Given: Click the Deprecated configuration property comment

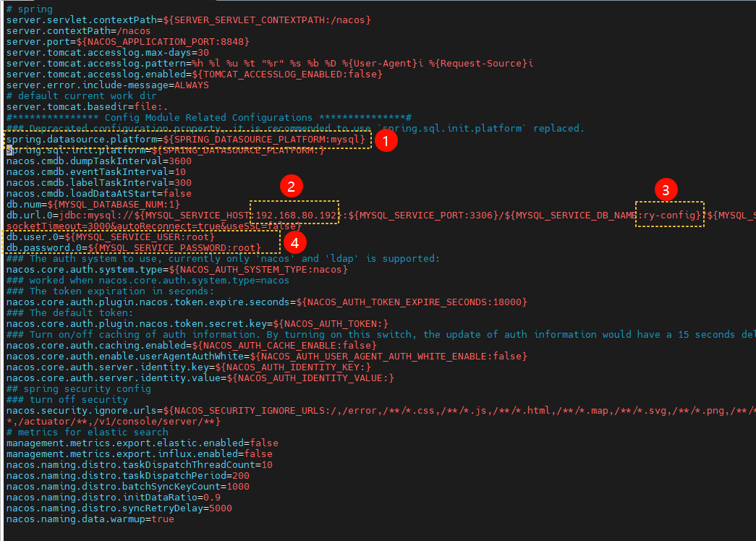Looking at the screenshot, I should pos(296,128).
